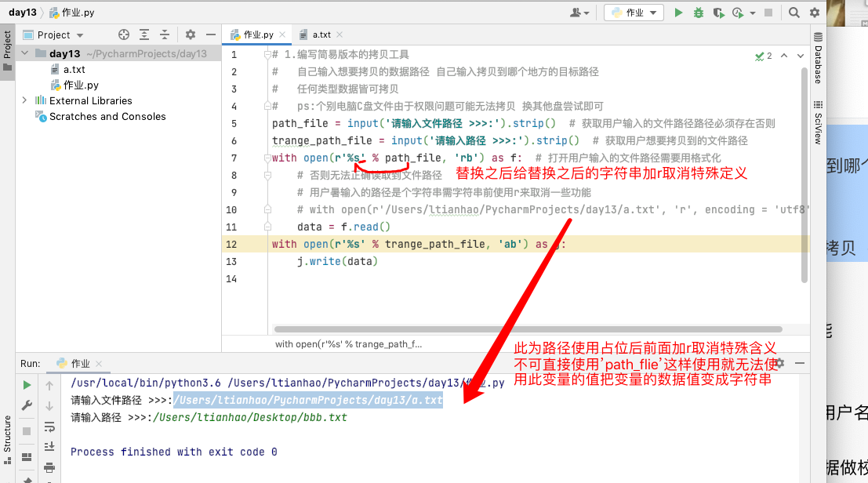Open the profiler run icon with the clock
This screenshot has width=868, height=483.
point(738,13)
